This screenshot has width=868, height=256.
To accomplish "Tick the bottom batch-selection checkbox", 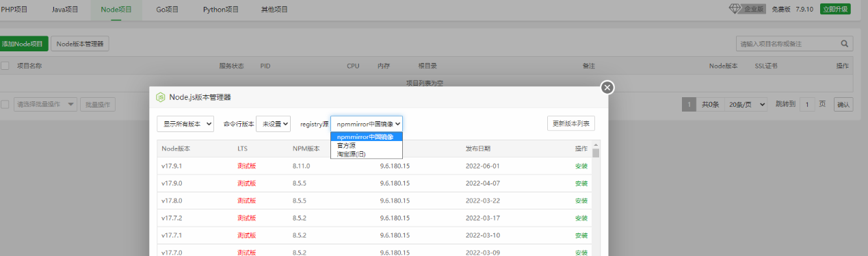I will [5, 104].
